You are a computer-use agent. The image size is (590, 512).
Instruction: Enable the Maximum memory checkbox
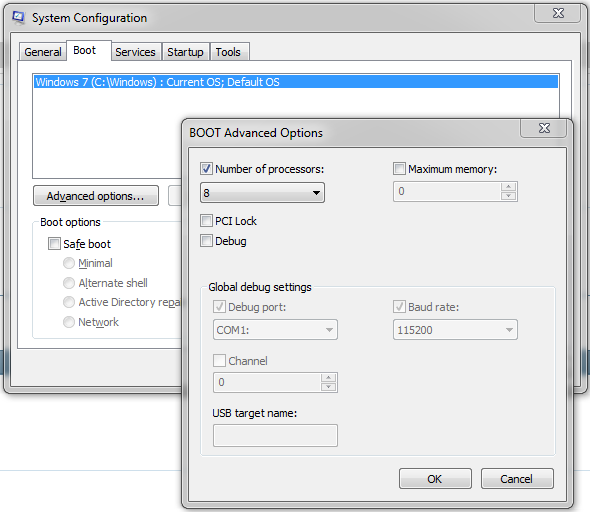(399, 169)
